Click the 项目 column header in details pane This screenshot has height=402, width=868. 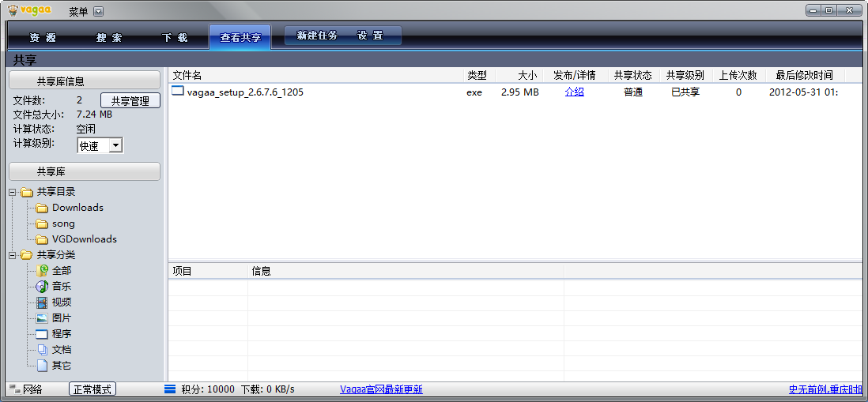[x=208, y=271]
